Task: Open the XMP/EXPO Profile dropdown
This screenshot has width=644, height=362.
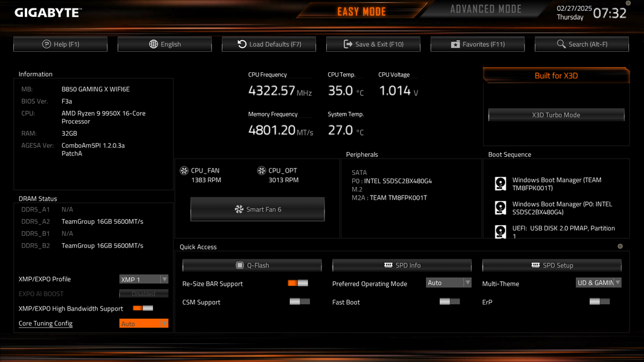Action: point(144,279)
